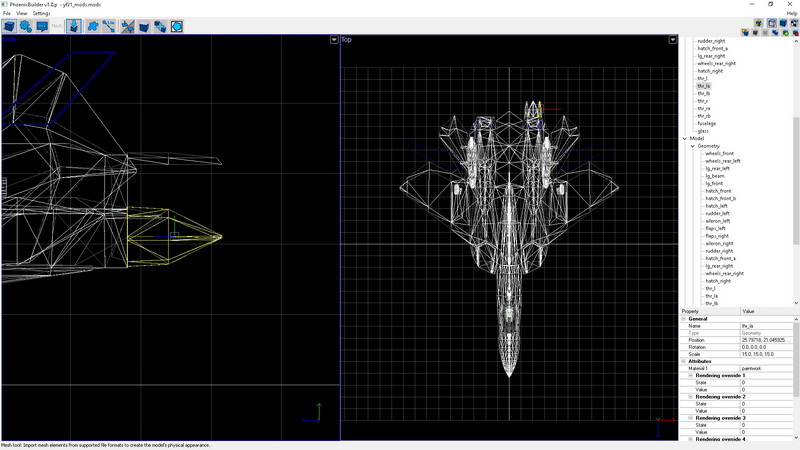Open the Settings menu

click(x=41, y=13)
